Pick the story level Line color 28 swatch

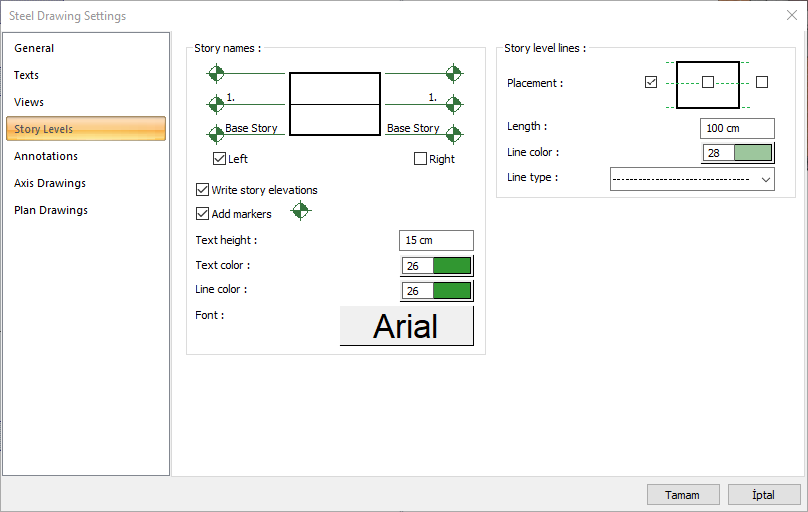point(738,153)
